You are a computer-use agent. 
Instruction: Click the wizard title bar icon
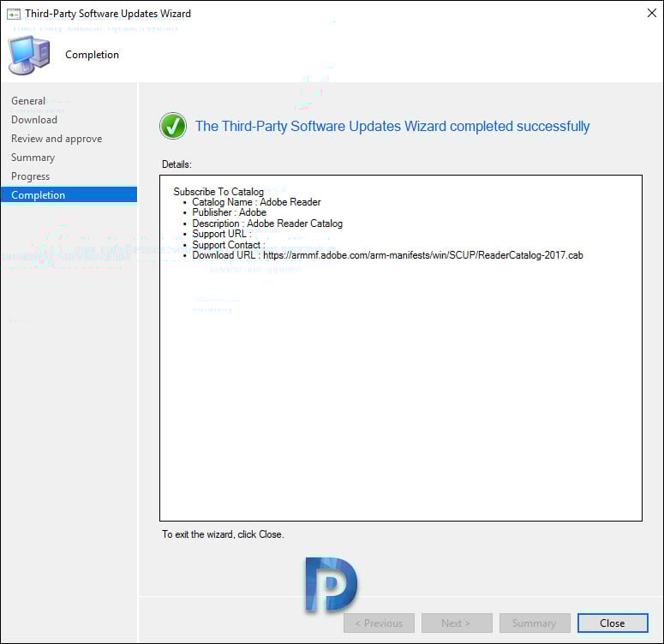coord(14,14)
